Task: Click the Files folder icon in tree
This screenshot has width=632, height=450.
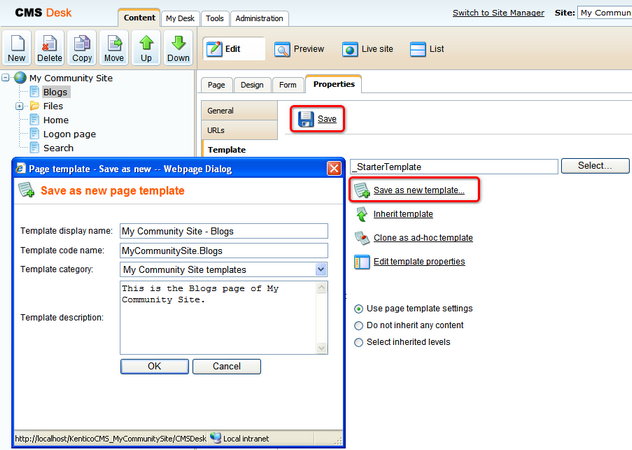Action: click(x=35, y=106)
